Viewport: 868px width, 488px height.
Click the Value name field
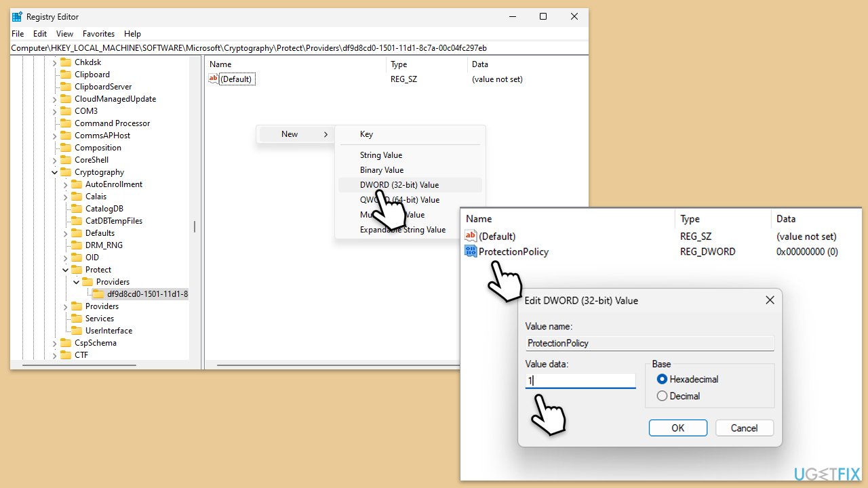click(x=650, y=343)
